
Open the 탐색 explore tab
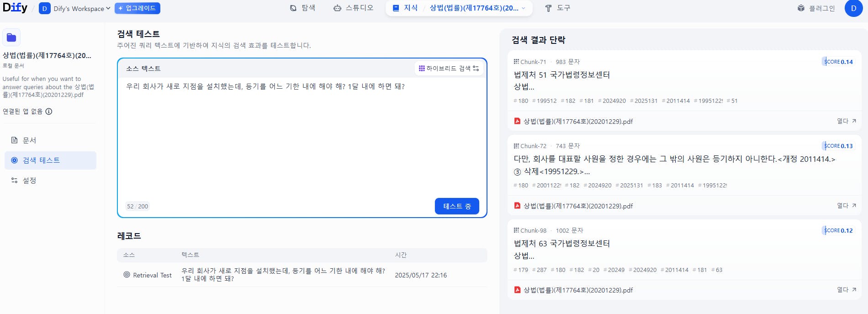(302, 8)
